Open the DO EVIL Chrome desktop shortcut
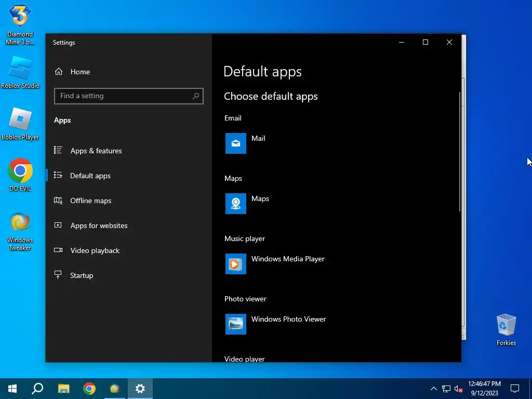The height and width of the screenshot is (399, 532). (x=20, y=175)
